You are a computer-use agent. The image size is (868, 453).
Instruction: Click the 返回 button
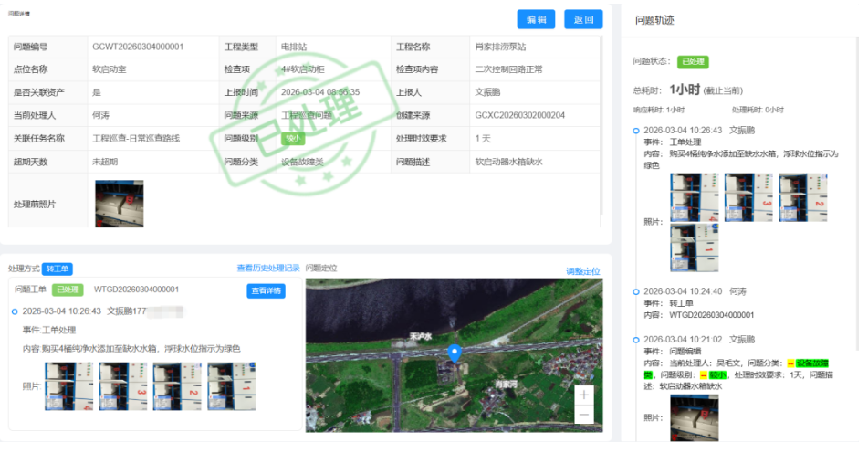[583, 20]
